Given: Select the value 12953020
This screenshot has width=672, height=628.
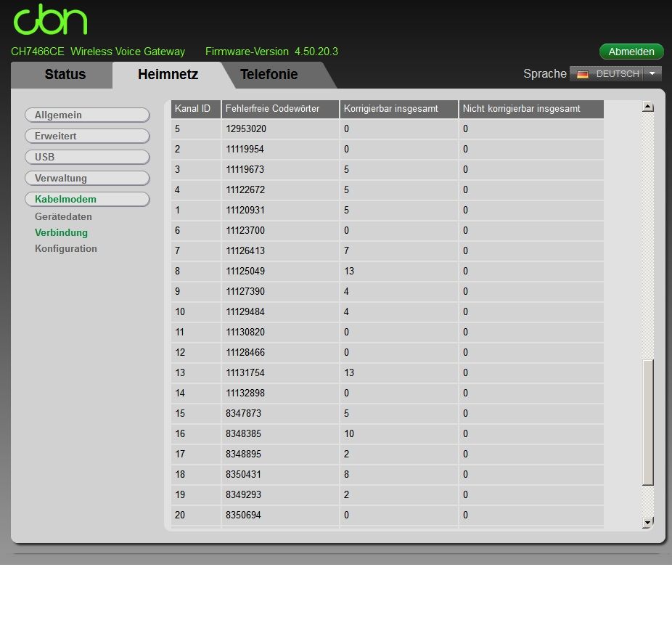Looking at the screenshot, I should 246,129.
